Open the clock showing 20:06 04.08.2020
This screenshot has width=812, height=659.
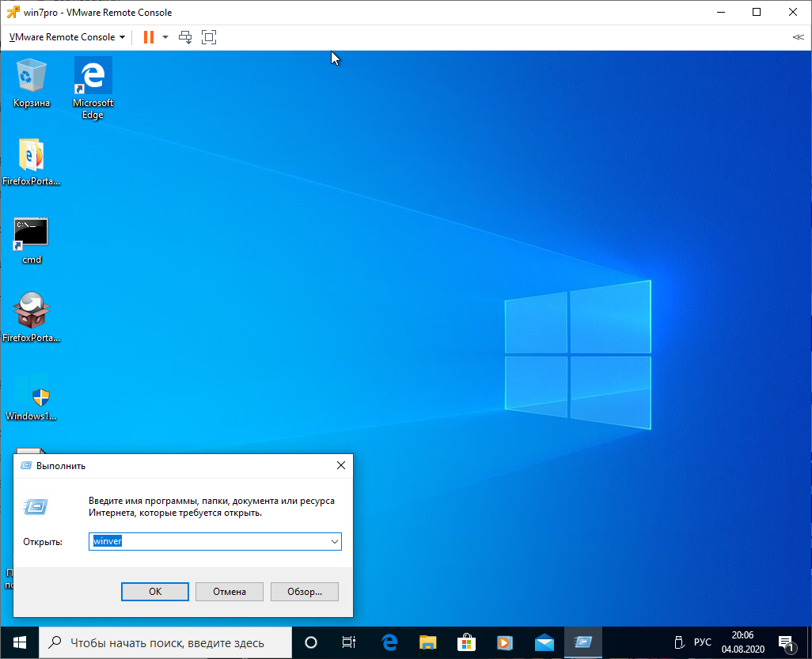pos(742,642)
